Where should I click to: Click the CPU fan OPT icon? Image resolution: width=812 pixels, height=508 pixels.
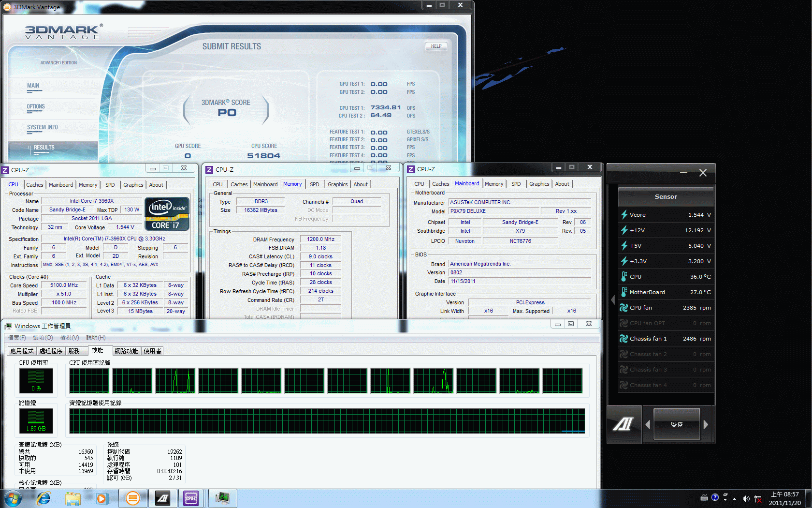point(624,323)
